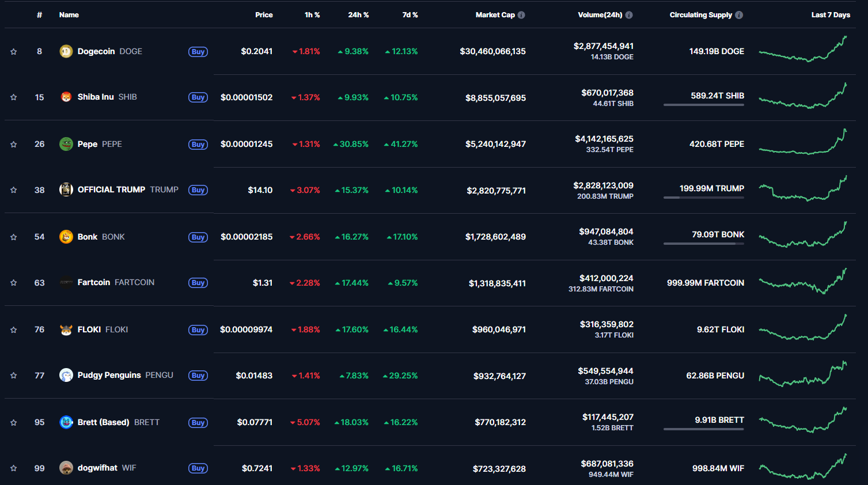Click Pepe market cap $5,240,142,947
This screenshot has height=485, width=868.
click(x=495, y=144)
